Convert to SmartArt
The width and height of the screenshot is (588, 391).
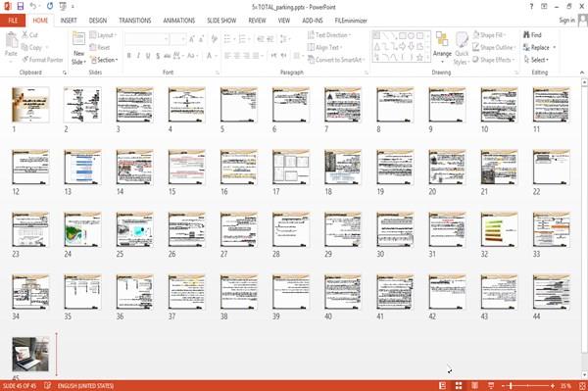(335, 60)
